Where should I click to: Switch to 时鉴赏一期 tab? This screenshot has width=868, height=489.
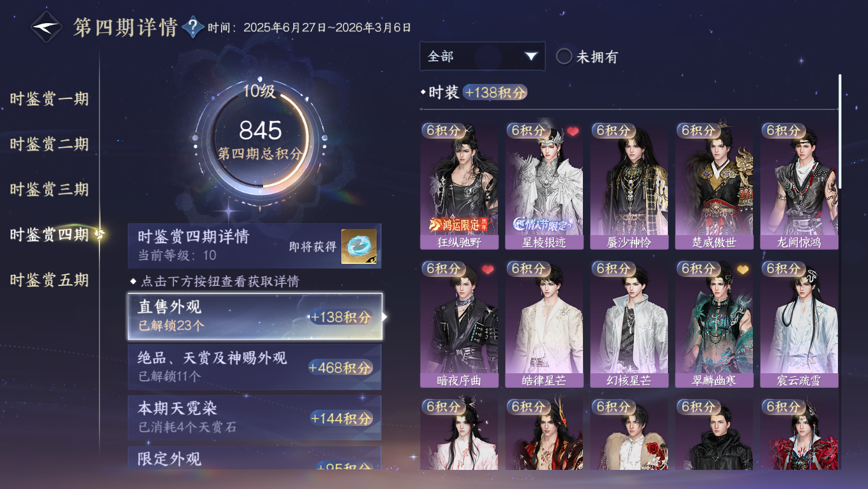49,99
